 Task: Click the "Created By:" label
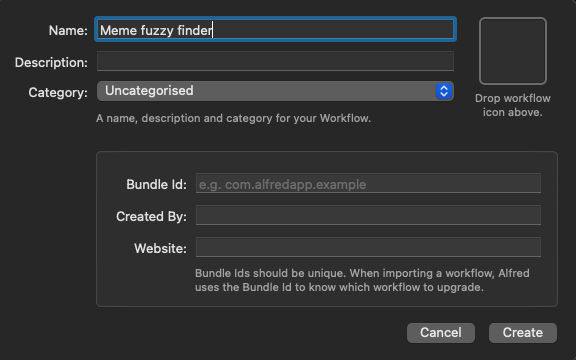tap(151, 216)
